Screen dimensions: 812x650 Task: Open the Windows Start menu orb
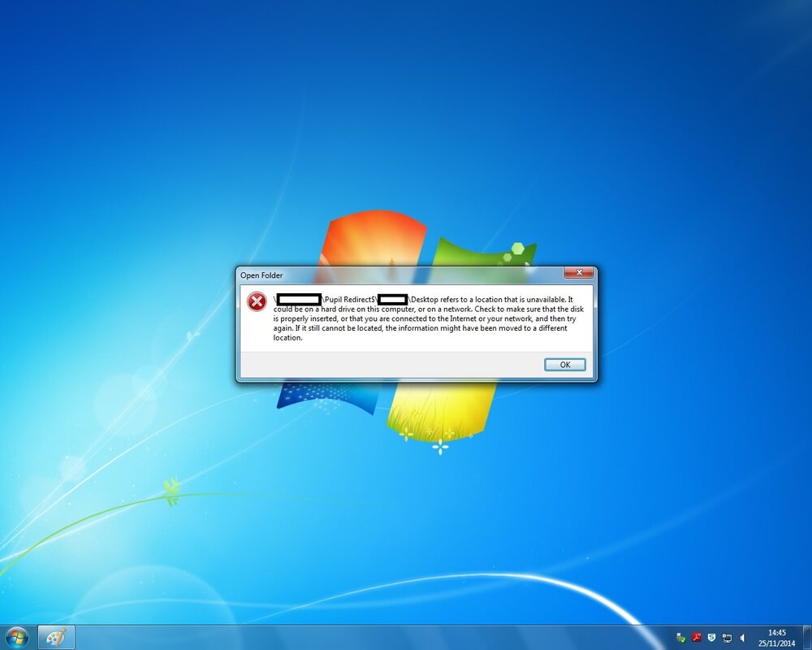click(x=16, y=638)
